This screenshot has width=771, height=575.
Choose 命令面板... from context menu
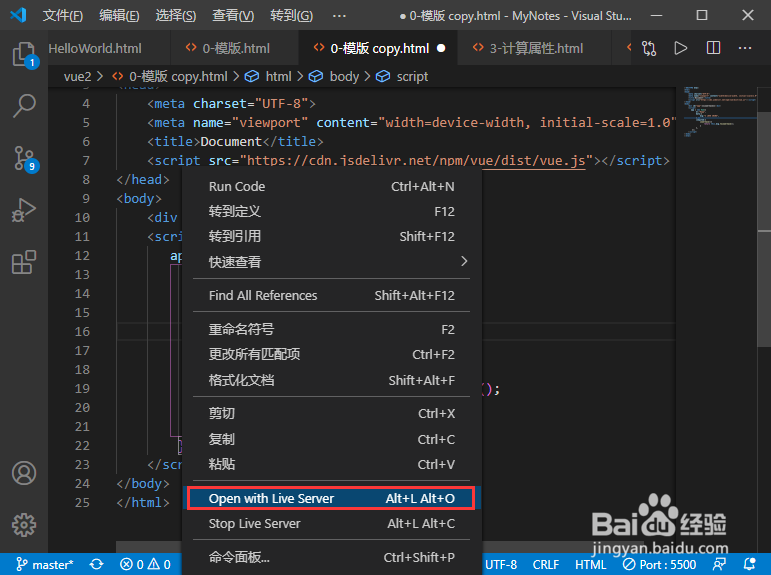coord(331,557)
